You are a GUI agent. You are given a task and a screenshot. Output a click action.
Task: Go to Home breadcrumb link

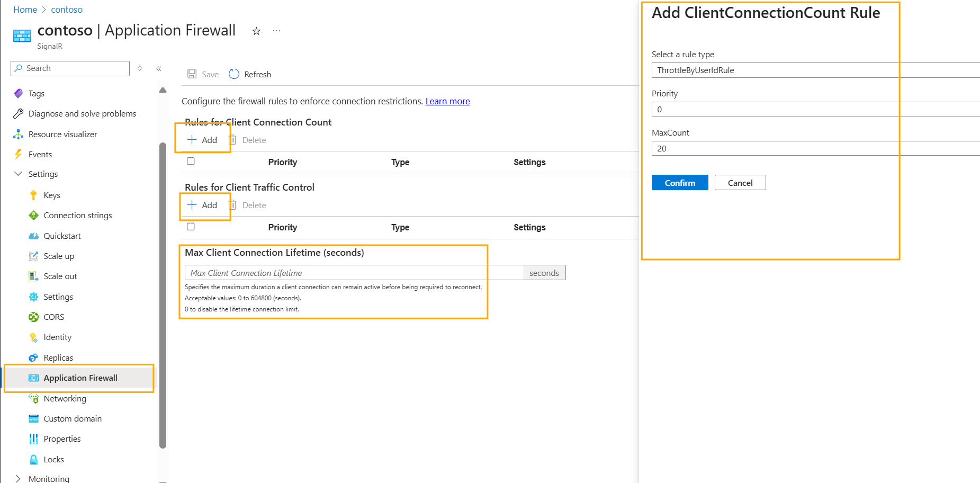[25, 10]
